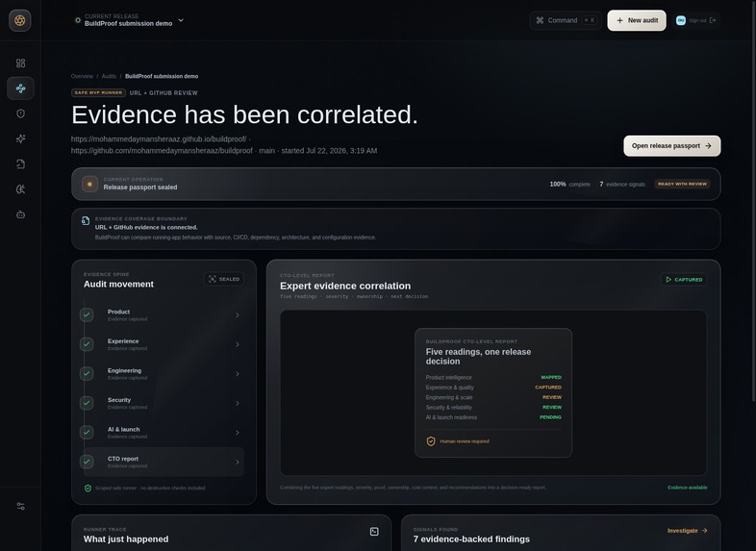
Task: Click the release status dot beside Current Release
Action: pyautogui.click(x=78, y=20)
